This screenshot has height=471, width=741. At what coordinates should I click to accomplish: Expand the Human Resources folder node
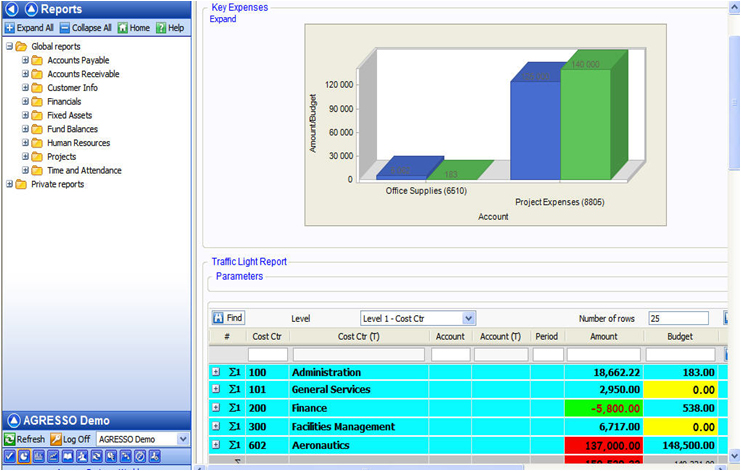click(x=25, y=143)
